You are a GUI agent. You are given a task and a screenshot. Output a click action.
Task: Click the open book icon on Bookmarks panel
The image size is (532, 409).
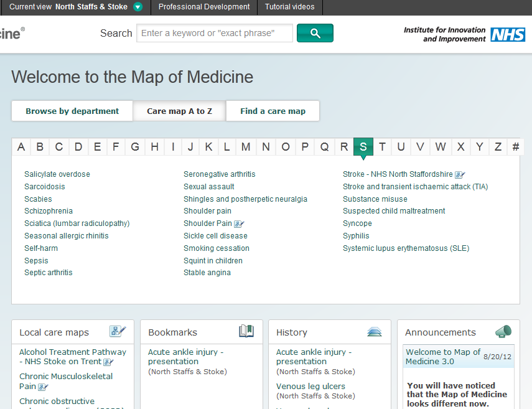pos(246,331)
